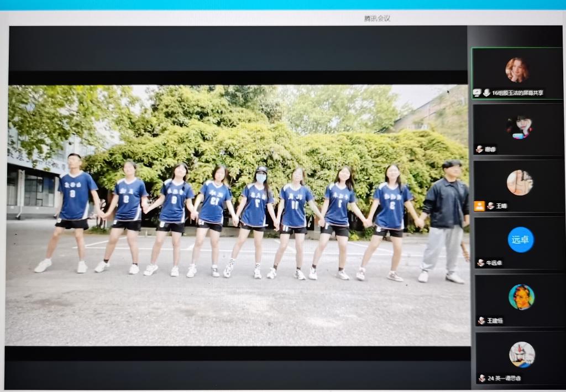Click the muted mic icon in the second participant tile
This screenshot has height=392, width=566.
[479, 149]
